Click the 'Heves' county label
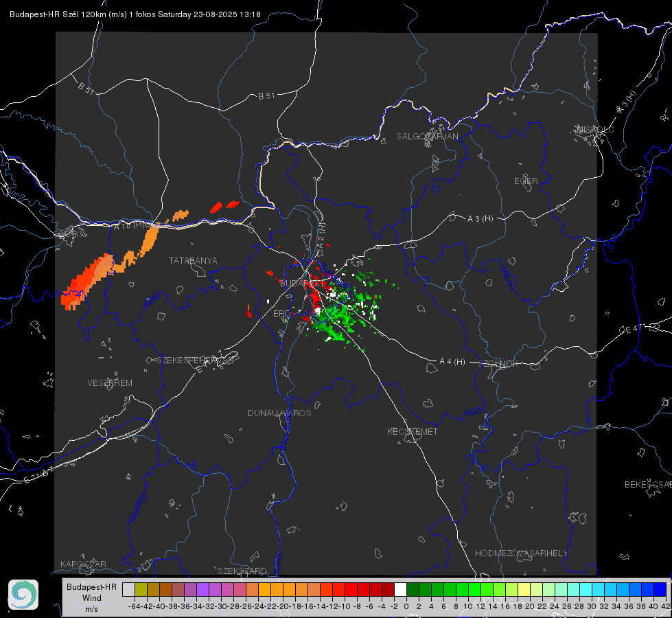This screenshot has height=618, width=672. pos(508,279)
